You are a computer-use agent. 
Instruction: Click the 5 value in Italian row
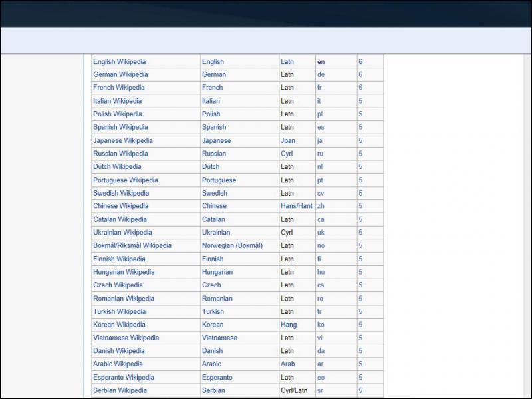pos(360,101)
